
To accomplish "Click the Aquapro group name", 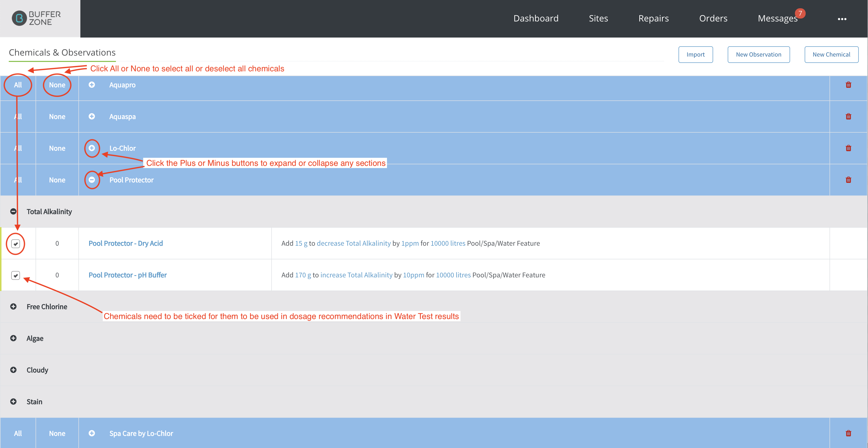I will (122, 85).
